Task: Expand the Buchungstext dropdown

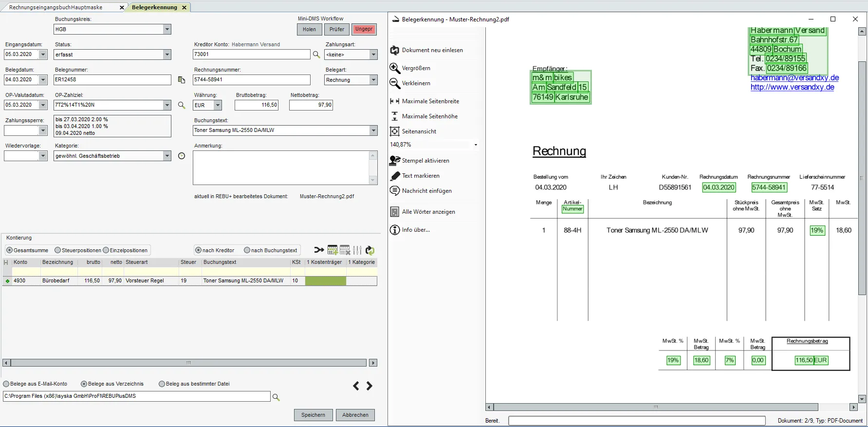Action: 373,130
